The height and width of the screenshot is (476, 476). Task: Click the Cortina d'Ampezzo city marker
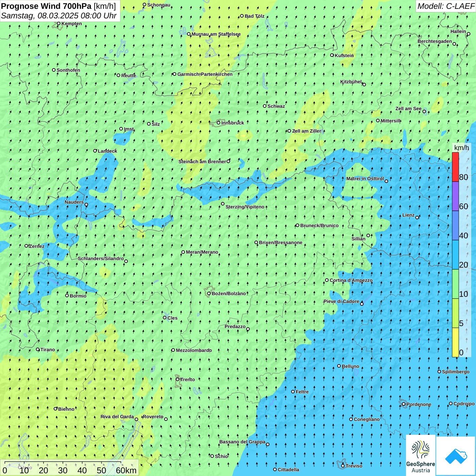[x=327, y=280]
